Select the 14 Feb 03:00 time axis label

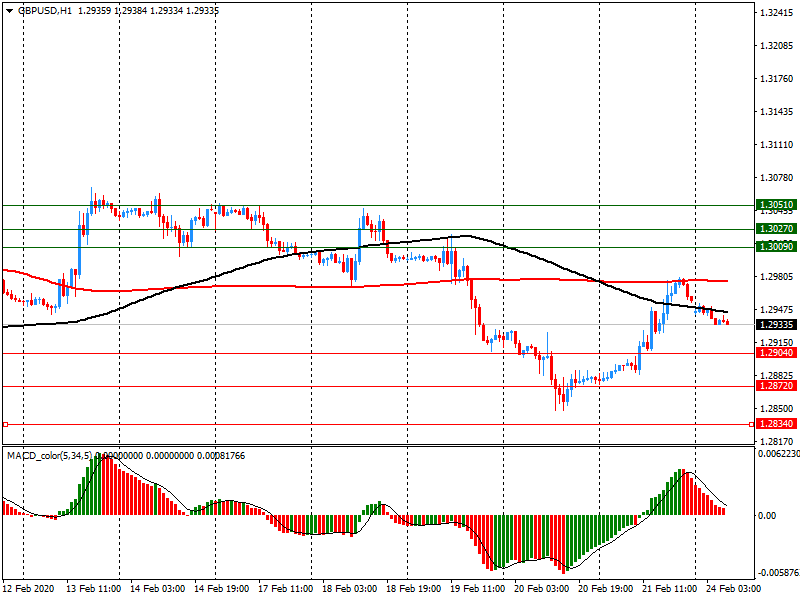click(158, 588)
